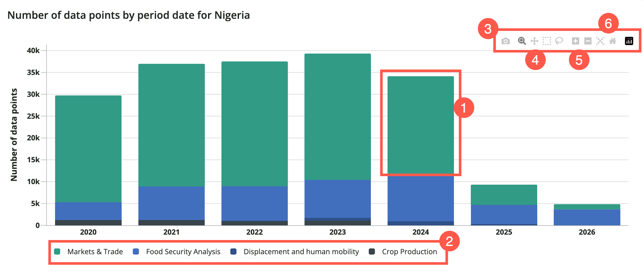Click the Markets & Trade green swatch

tap(57, 252)
